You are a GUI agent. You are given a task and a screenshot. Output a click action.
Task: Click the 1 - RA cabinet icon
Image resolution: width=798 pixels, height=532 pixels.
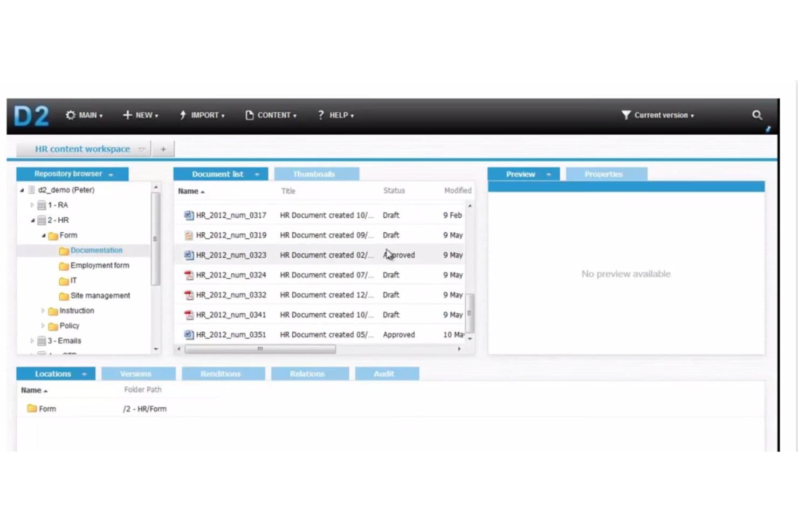(42, 205)
